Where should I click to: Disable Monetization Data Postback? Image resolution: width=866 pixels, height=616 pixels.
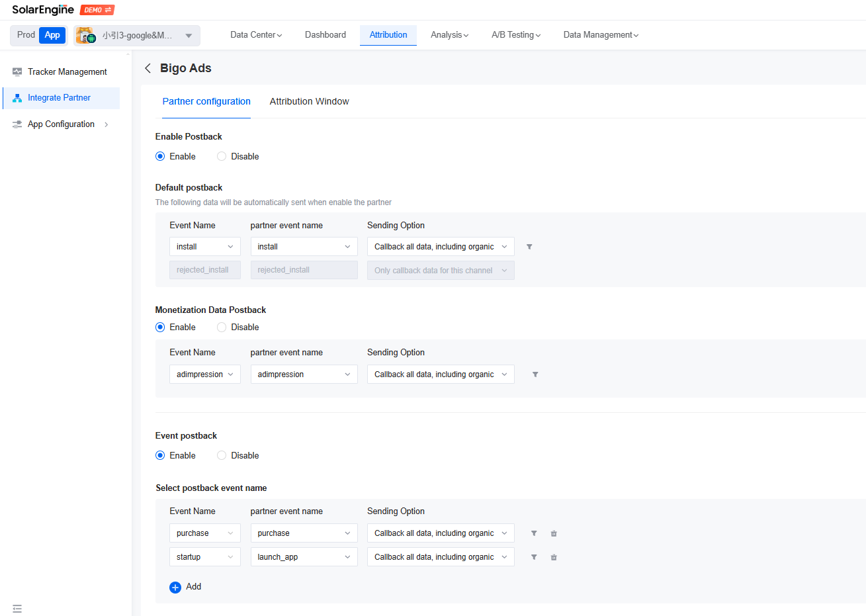pyautogui.click(x=221, y=327)
